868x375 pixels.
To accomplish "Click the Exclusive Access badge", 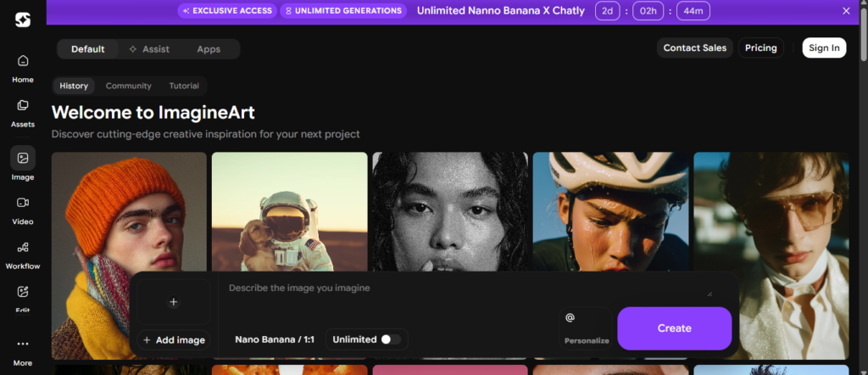I will pos(227,10).
